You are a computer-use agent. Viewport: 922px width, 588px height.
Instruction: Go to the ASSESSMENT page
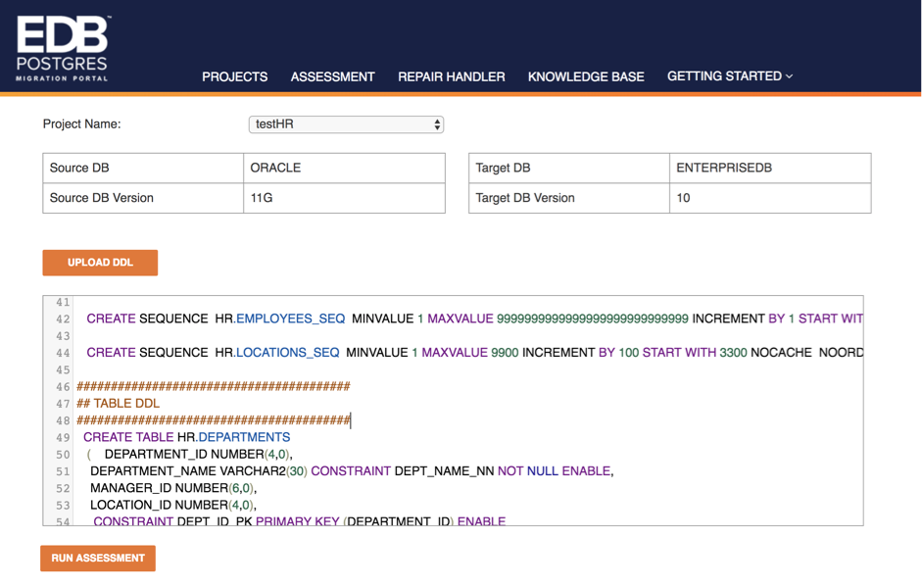(x=332, y=76)
